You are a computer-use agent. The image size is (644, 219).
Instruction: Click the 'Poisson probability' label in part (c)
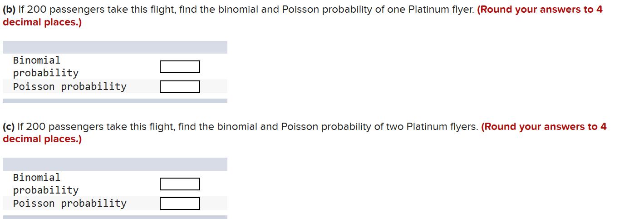point(69,203)
